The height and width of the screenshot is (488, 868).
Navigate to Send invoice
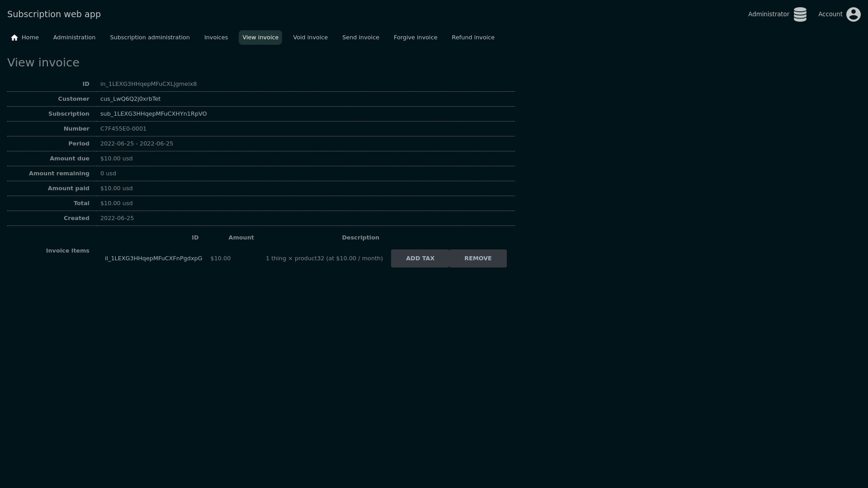point(360,38)
